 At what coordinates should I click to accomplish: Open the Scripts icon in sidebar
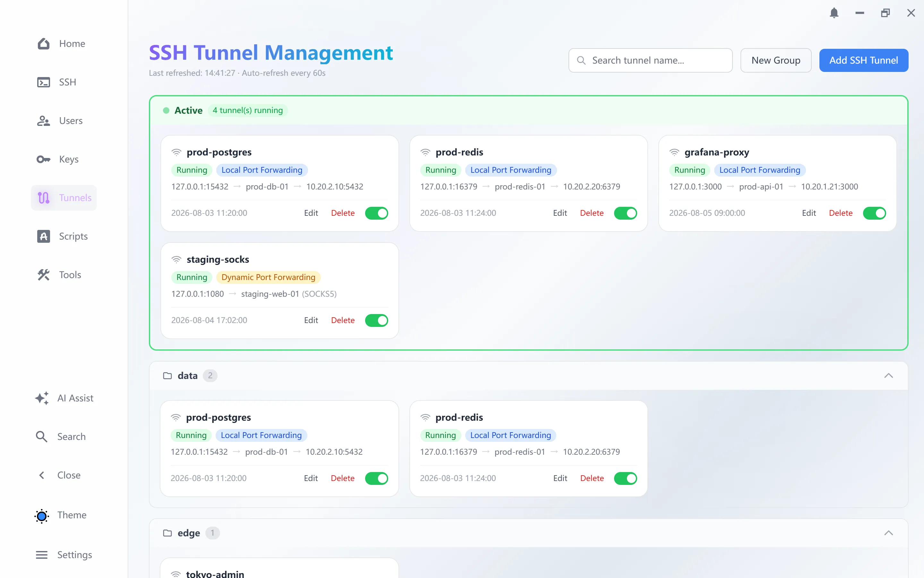pos(44,236)
